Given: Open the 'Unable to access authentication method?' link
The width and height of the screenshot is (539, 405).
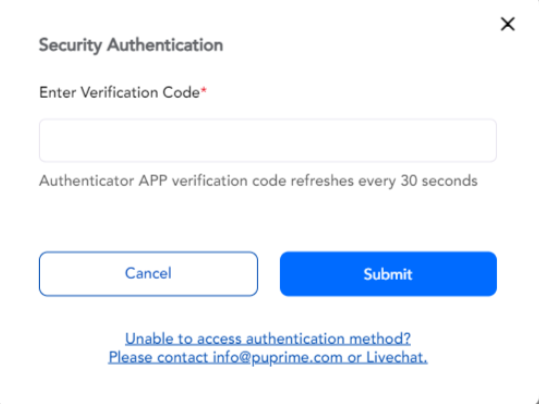Looking at the screenshot, I should click(x=268, y=339).
